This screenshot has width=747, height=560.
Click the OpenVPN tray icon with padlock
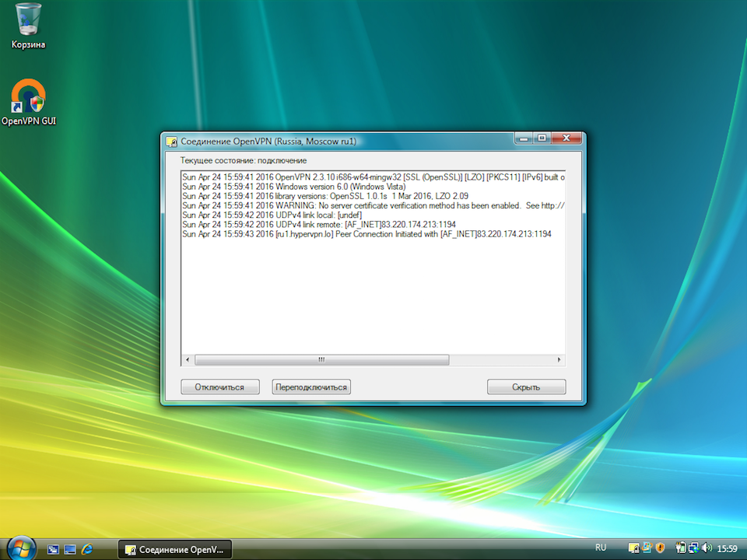pos(633,548)
